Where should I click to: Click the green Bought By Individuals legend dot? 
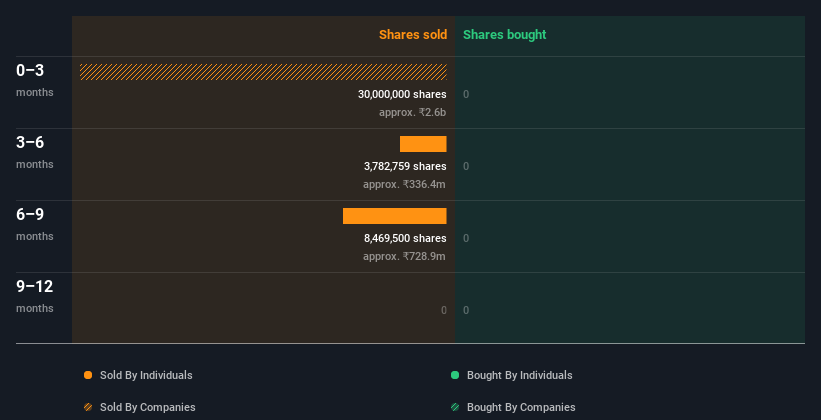point(455,375)
